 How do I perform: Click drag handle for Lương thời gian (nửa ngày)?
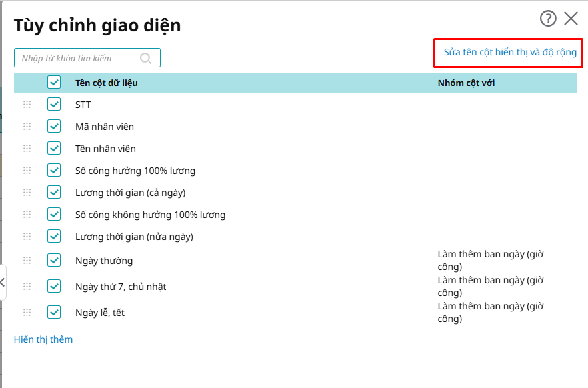tap(27, 237)
